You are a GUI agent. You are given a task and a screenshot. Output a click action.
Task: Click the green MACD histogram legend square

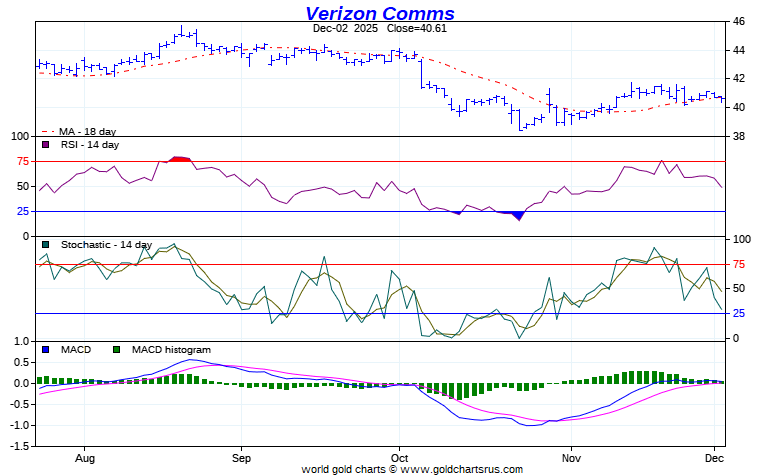point(116,349)
